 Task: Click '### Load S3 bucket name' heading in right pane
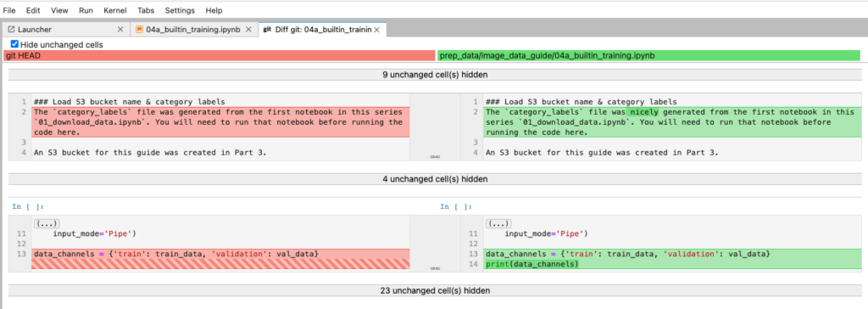581,102
